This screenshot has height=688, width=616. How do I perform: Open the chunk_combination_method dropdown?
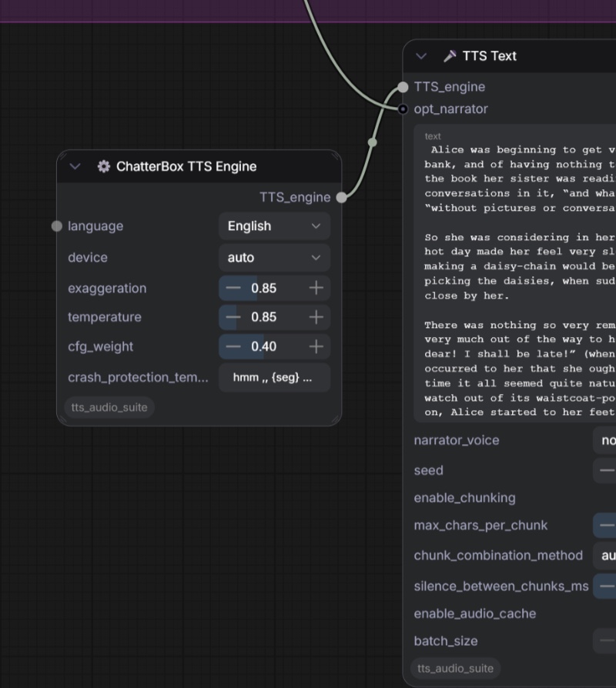604,556
